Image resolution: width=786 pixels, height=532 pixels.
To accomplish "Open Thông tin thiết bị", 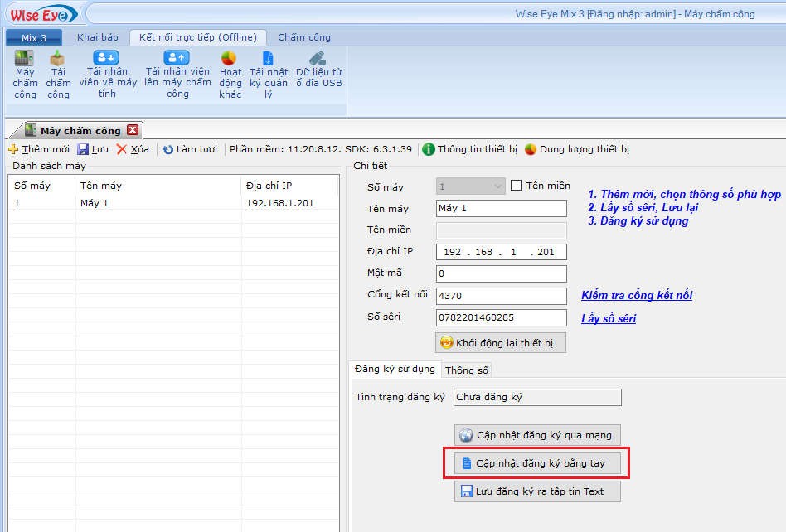I will 469,149.
